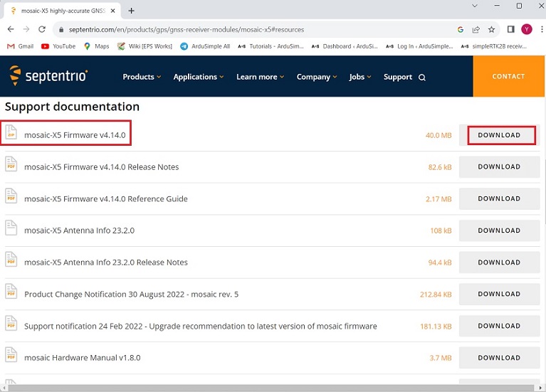Expand the Products dropdown menu

pyautogui.click(x=142, y=77)
